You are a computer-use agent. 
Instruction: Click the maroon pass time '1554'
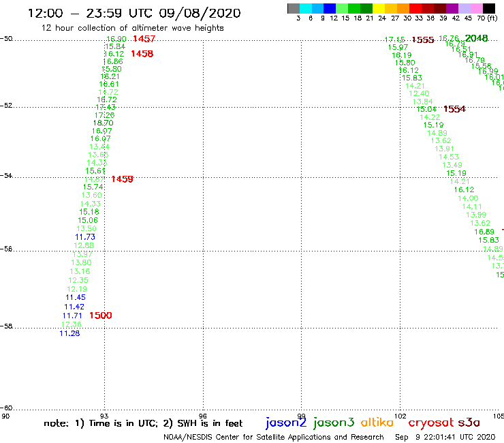click(454, 109)
